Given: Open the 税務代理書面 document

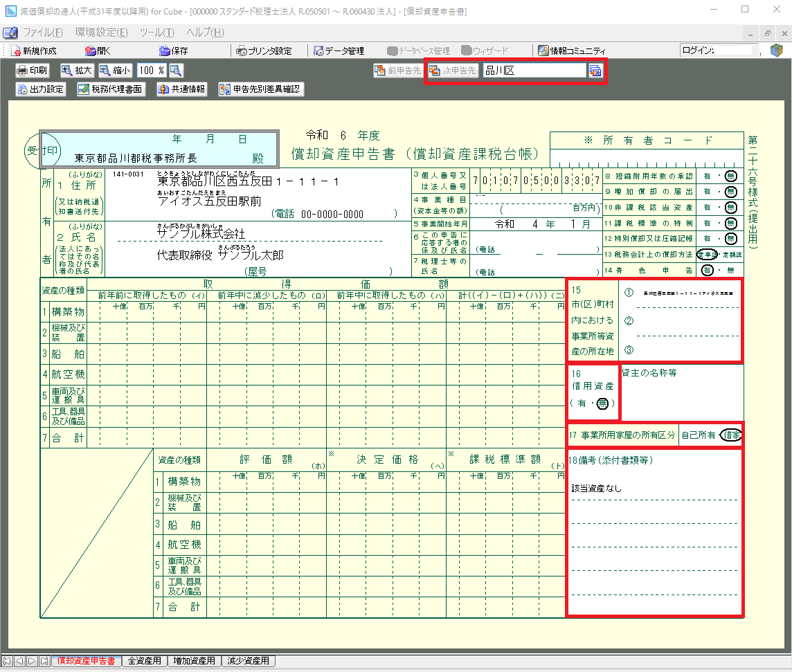Looking at the screenshot, I should coord(111,89).
